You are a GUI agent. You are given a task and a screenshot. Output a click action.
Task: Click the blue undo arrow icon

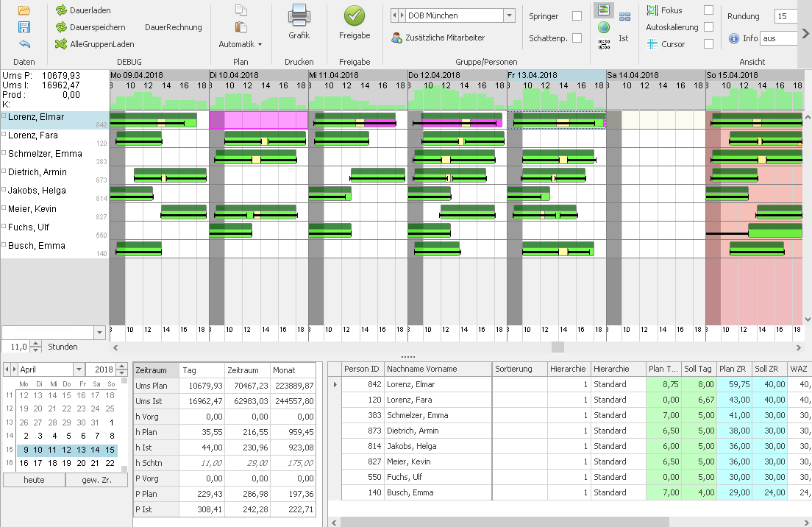(24, 44)
